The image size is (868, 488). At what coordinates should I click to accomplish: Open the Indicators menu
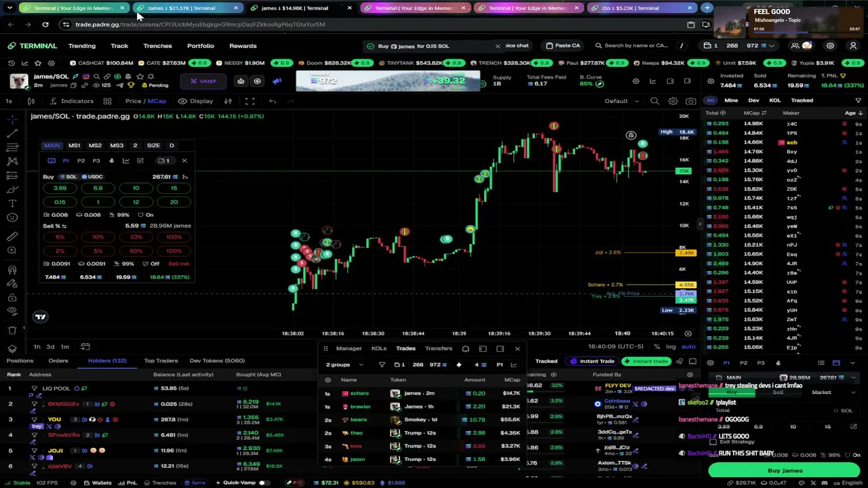pyautogui.click(x=72, y=101)
